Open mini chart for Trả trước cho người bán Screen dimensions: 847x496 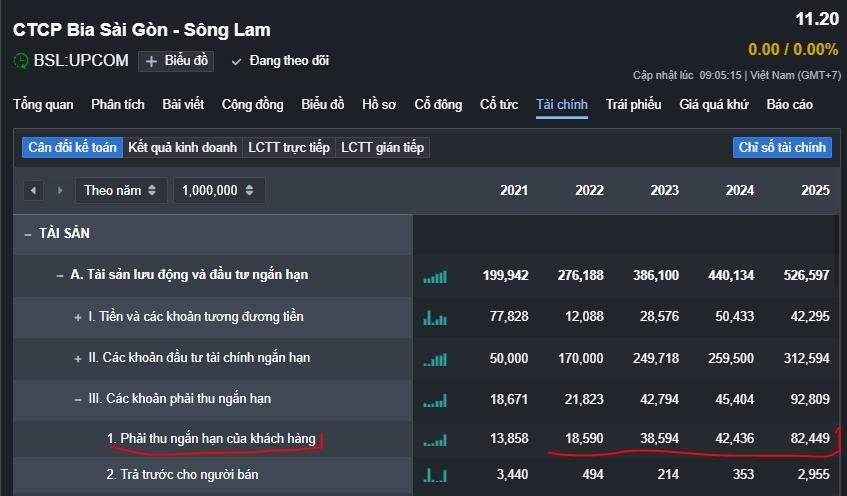435,475
